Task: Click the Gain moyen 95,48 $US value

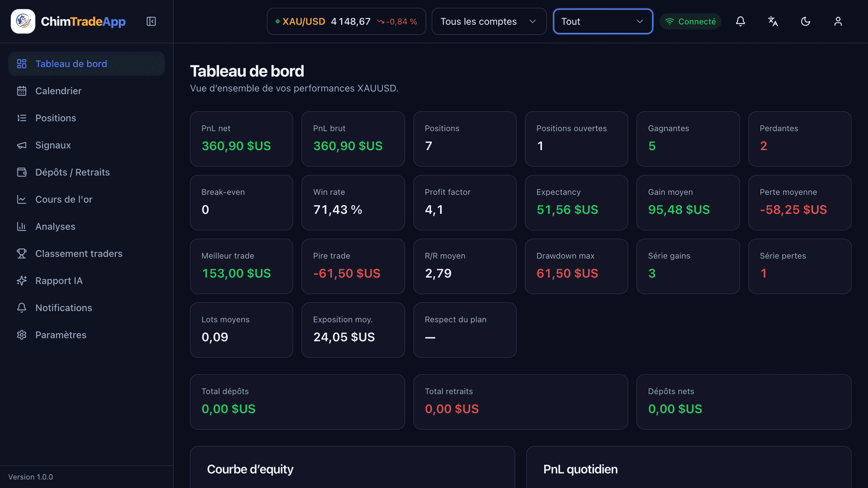Action: point(679,210)
